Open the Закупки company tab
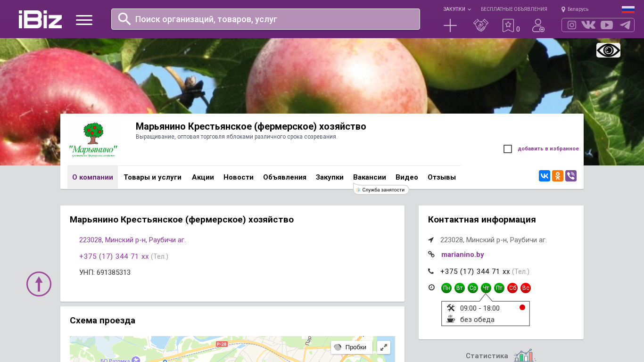Image resolution: width=644 pixels, height=362 pixels. [x=330, y=177]
